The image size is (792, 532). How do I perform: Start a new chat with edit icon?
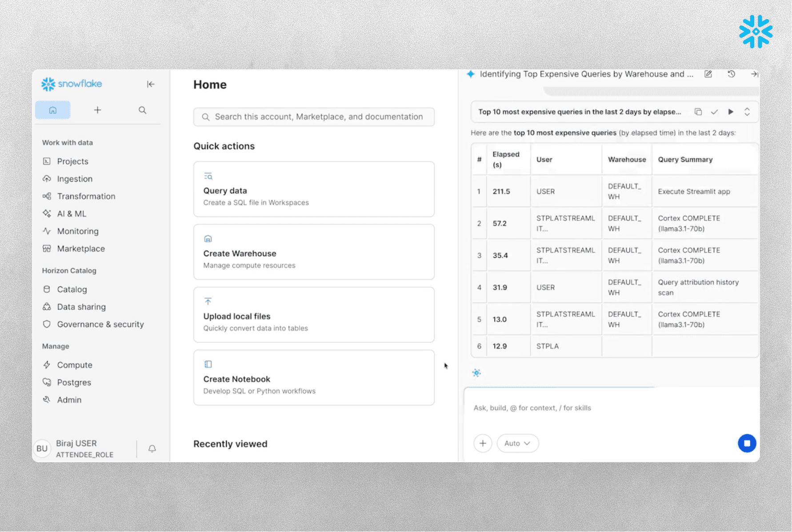pyautogui.click(x=708, y=74)
